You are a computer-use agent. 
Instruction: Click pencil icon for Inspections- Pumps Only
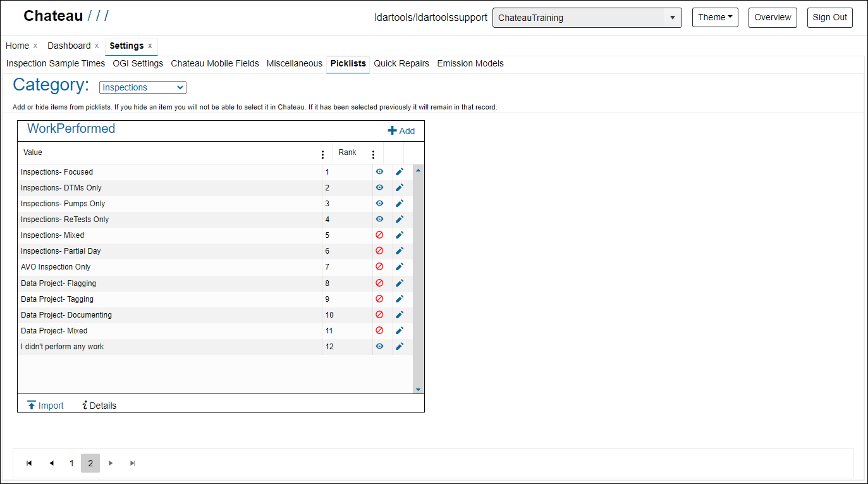click(400, 203)
